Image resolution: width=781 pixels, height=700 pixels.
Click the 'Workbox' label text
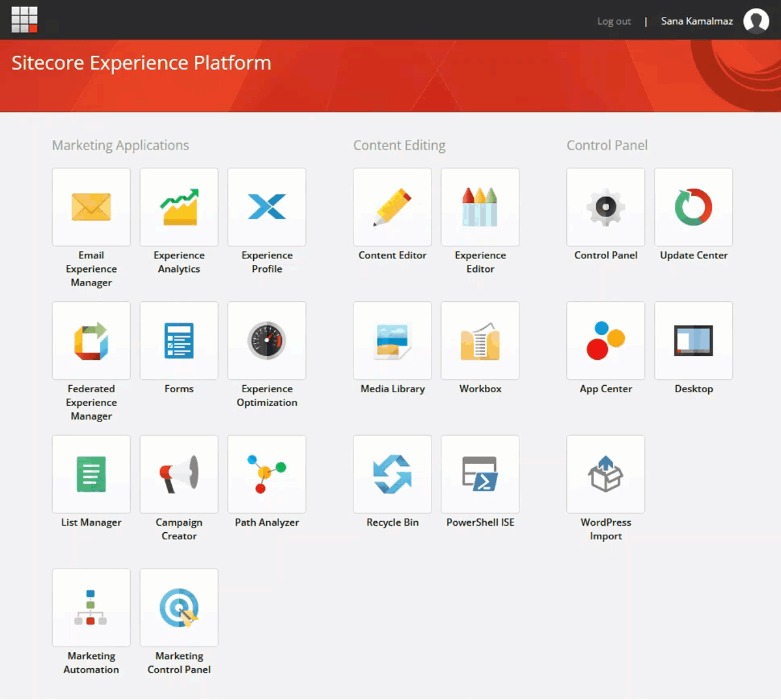(x=480, y=389)
